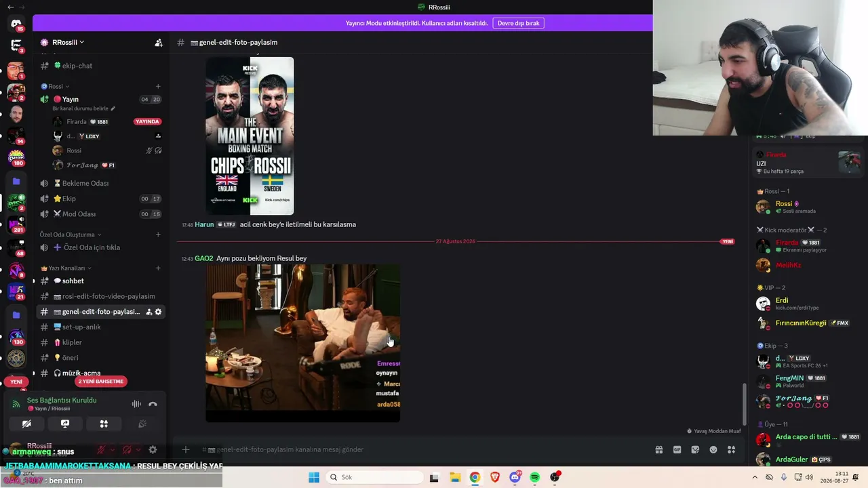Open the apps launcher in message bar
The height and width of the screenshot is (488, 868).
coord(731,449)
